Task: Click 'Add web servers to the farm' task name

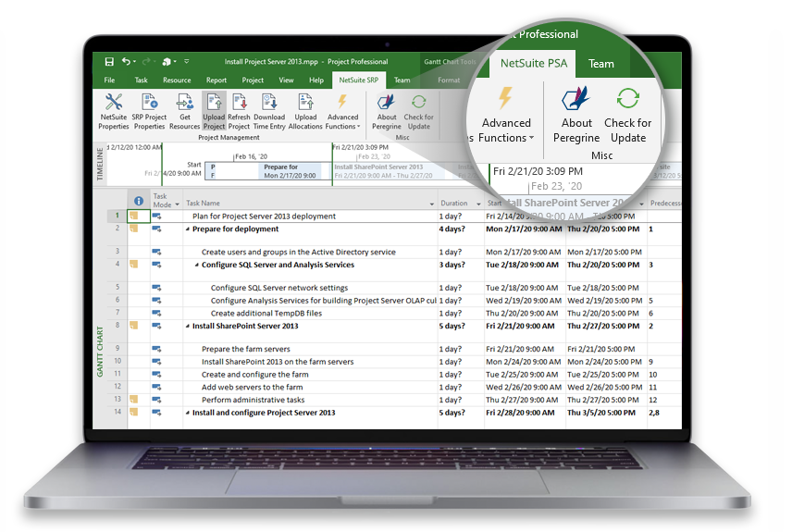Action: (252, 388)
